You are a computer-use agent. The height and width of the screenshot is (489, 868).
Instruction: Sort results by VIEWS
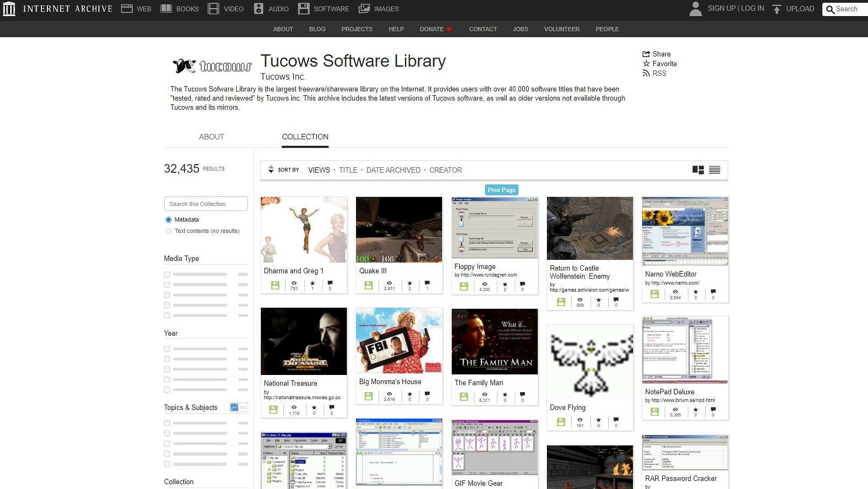(x=319, y=170)
